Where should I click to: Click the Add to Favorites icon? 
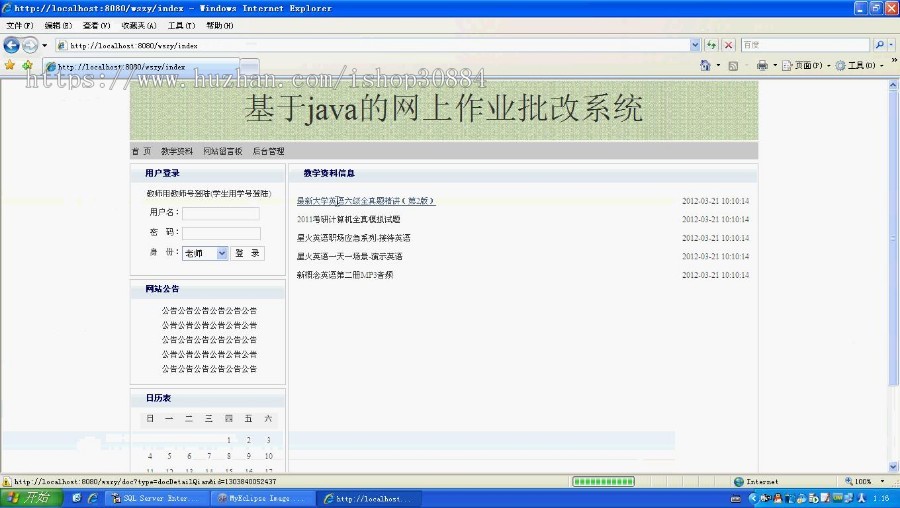[x=27, y=65]
